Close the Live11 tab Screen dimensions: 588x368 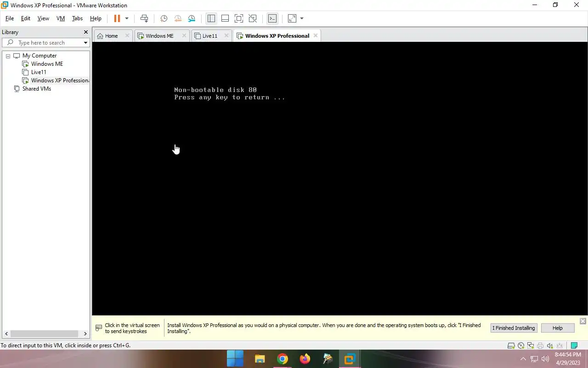tap(226, 35)
